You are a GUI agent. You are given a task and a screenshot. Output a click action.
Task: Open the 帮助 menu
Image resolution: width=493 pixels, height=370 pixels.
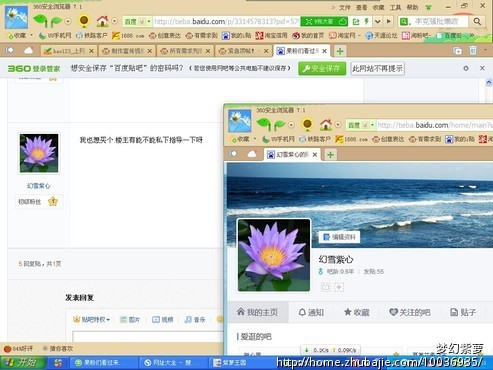coord(412,7)
